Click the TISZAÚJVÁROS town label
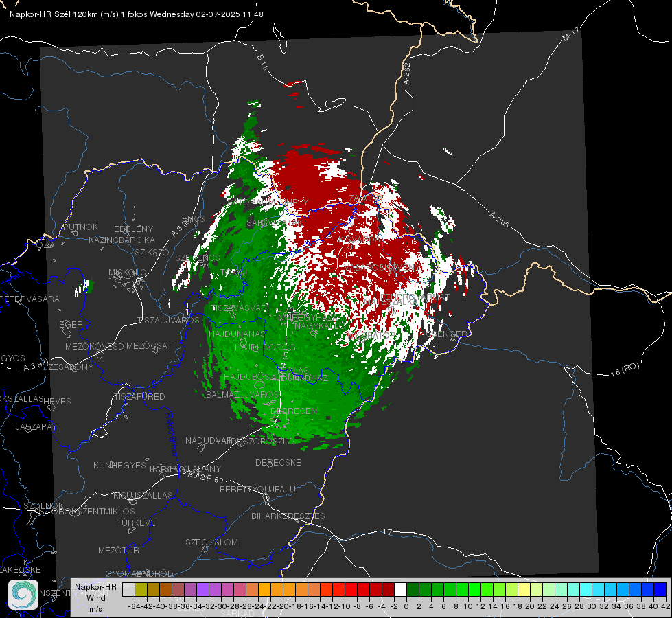The image size is (672, 618). pos(168,321)
